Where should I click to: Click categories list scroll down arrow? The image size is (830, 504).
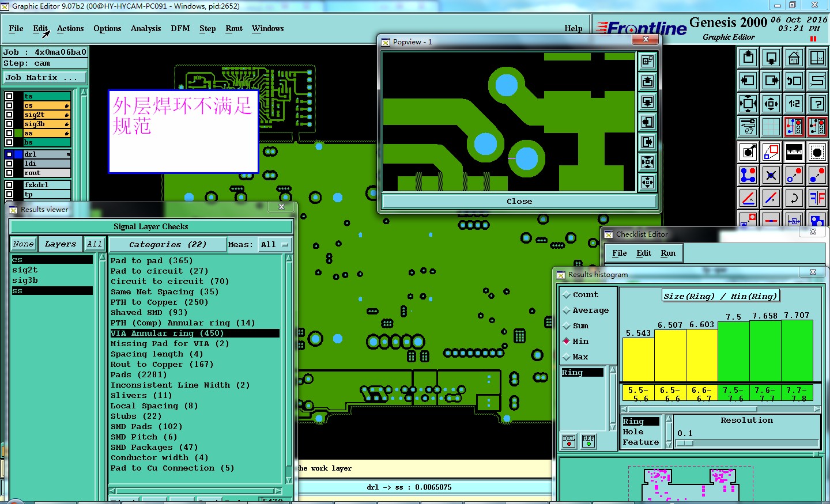tap(289, 480)
